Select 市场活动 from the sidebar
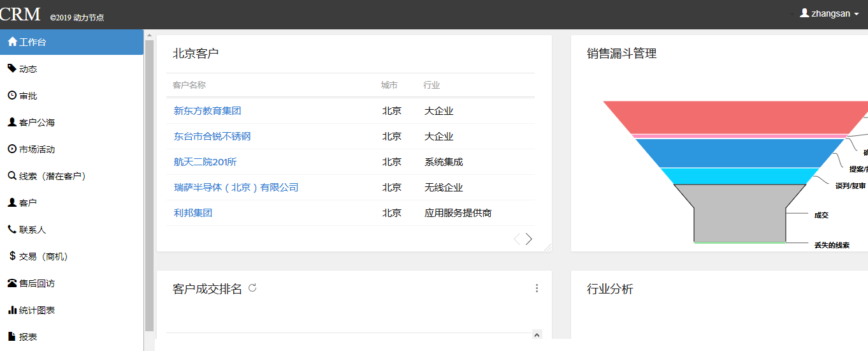The image size is (868, 351). point(37,149)
